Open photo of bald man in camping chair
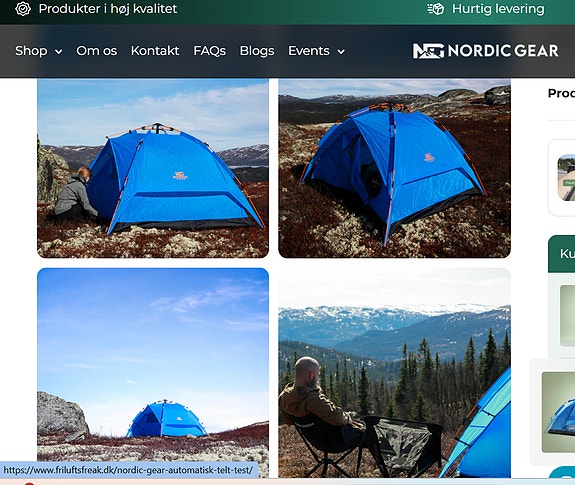575x485 pixels. [395, 372]
